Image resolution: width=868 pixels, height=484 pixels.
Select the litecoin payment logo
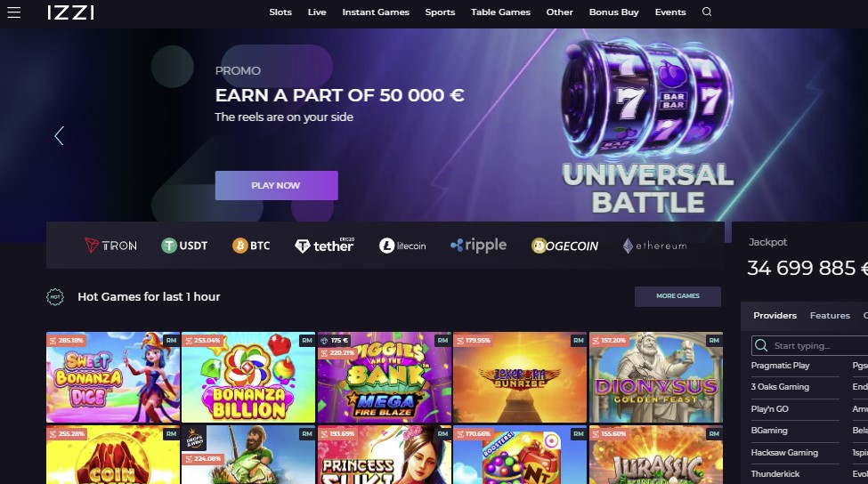point(402,245)
